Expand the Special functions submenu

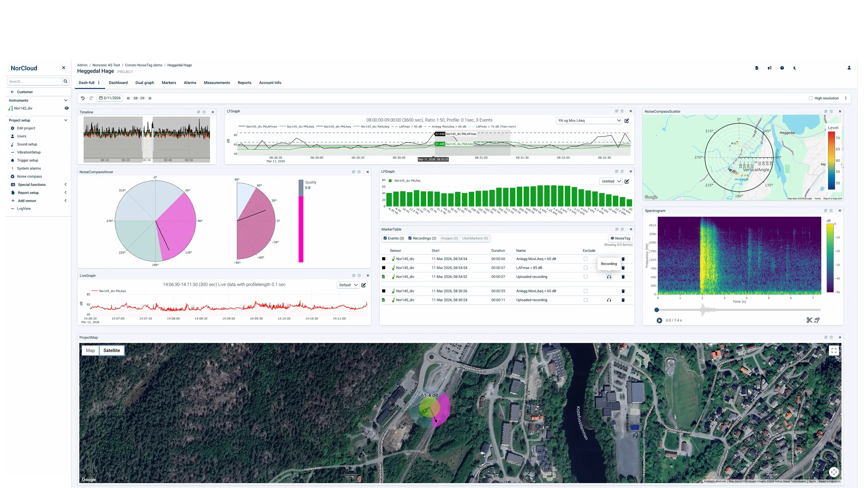pos(66,184)
